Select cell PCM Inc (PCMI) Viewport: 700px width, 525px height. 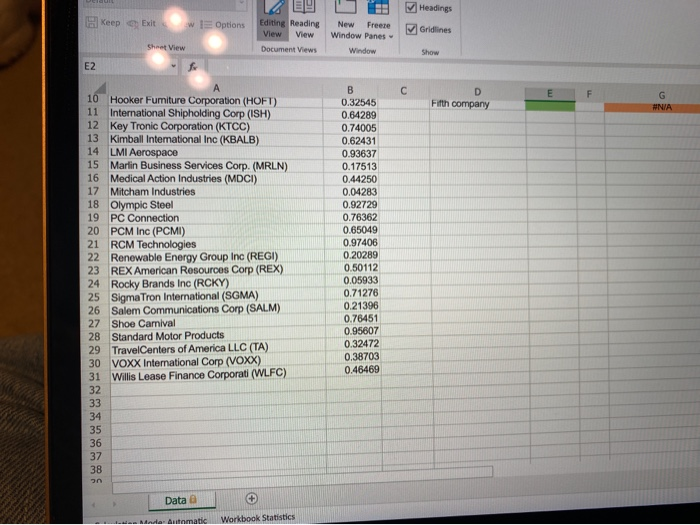pos(217,231)
